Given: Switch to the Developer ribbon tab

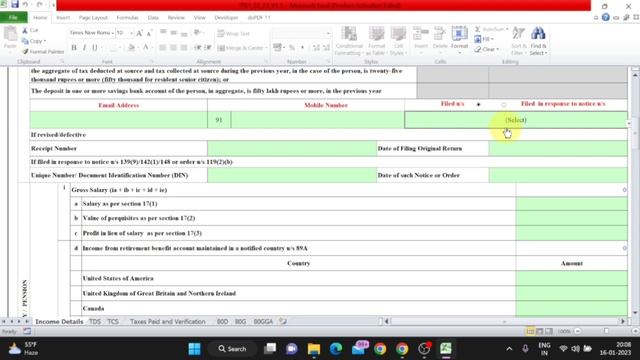Looking at the screenshot, I should click(x=226, y=18).
